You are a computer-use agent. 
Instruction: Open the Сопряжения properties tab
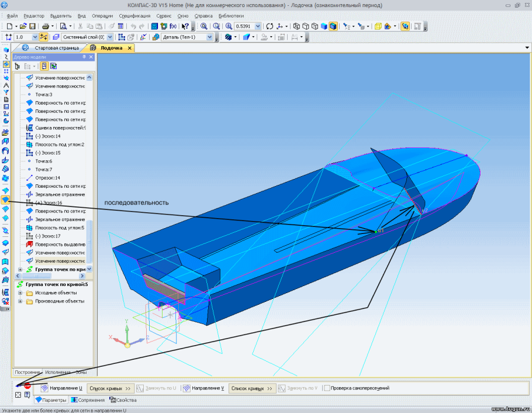coord(91,400)
